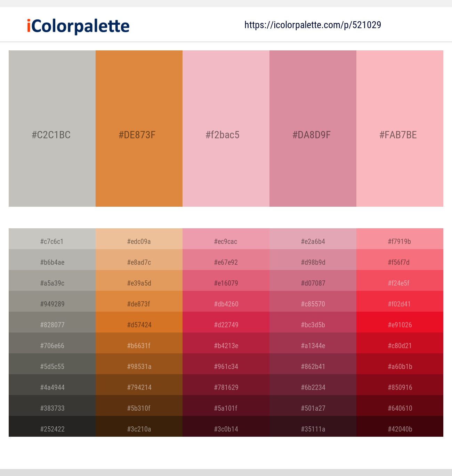Select the #d57424 orange shade
452x476 pixels.
pyautogui.click(x=139, y=322)
